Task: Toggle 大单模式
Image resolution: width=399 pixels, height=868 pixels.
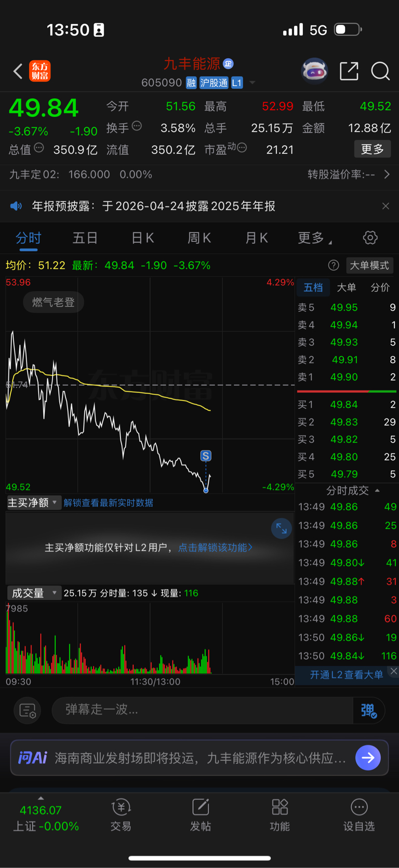Action: click(x=369, y=265)
